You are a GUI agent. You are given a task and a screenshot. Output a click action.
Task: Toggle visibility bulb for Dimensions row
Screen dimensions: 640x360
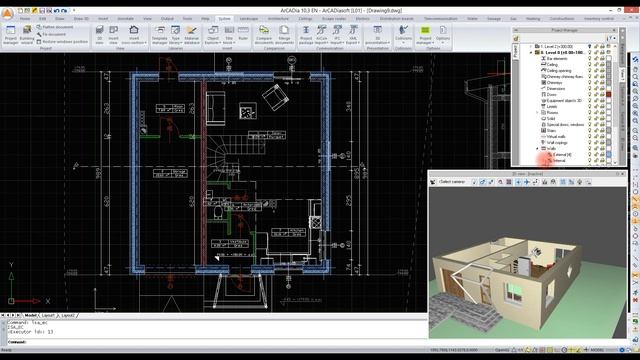coord(589,88)
